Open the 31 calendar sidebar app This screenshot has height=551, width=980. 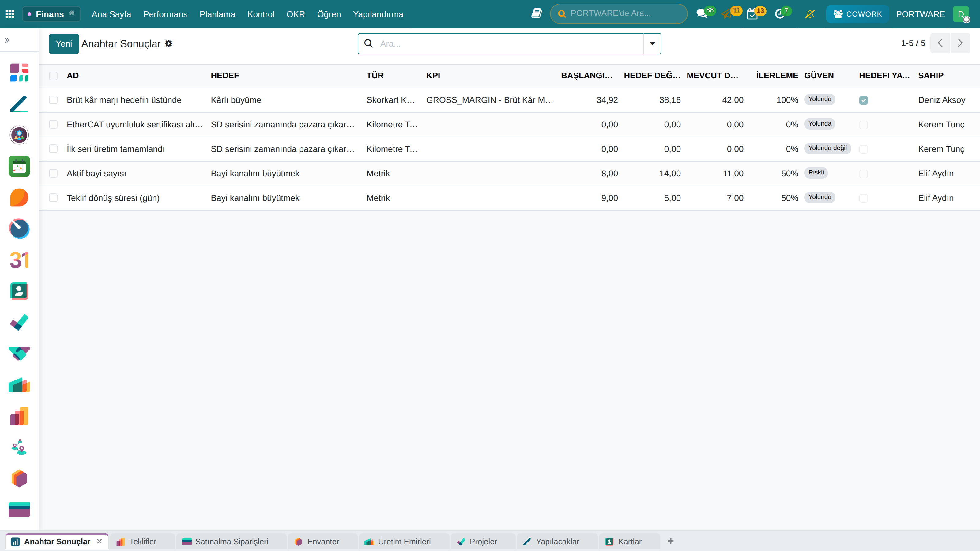click(x=19, y=260)
